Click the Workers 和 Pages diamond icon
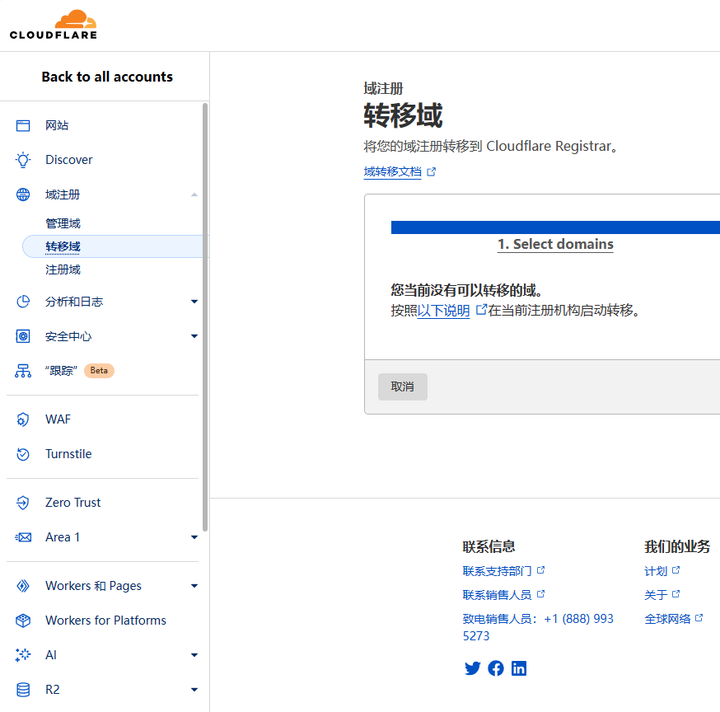Image resolution: width=720 pixels, height=712 pixels. [x=23, y=586]
